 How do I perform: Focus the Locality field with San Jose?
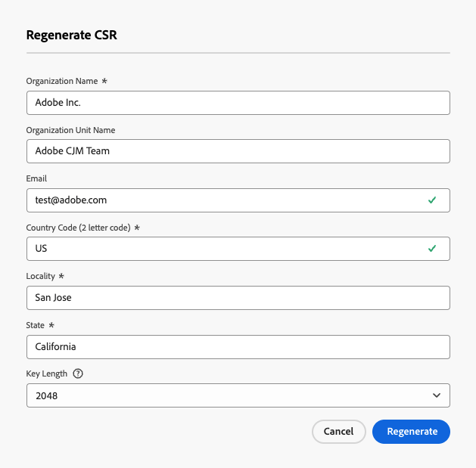click(x=238, y=298)
